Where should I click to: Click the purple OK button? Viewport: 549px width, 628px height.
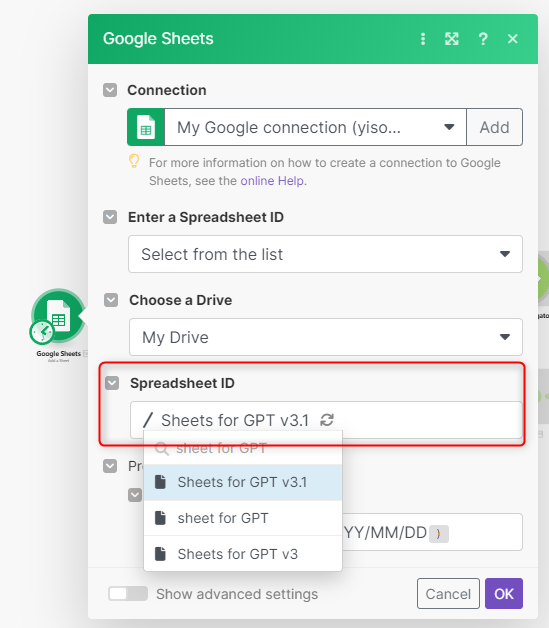(x=504, y=594)
